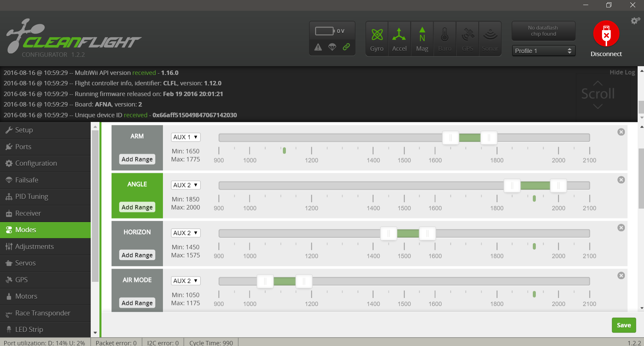Screen dimensions: 644x346
Task: Open the Motors tab
Action: point(45,296)
